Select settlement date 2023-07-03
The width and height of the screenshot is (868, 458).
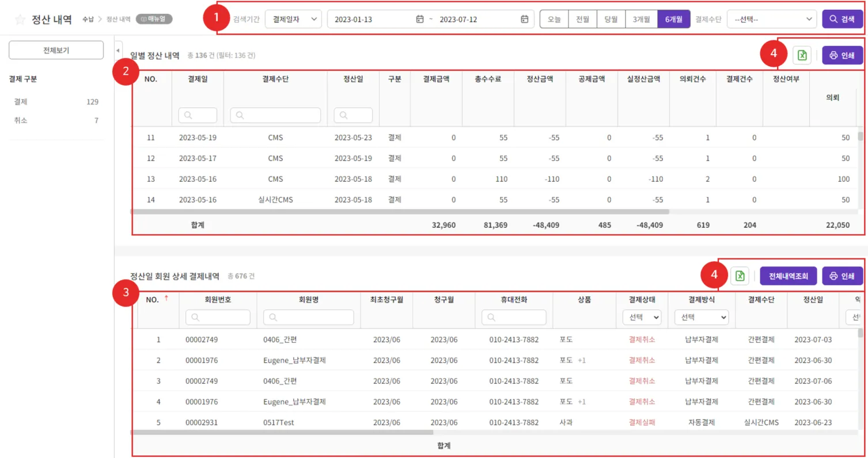tap(813, 339)
